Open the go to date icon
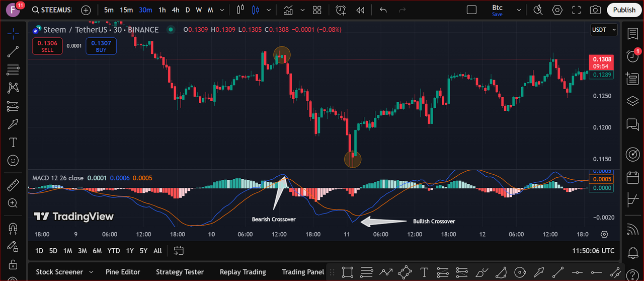Image resolution: width=644 pixels, height=281 pixels. 179,250
